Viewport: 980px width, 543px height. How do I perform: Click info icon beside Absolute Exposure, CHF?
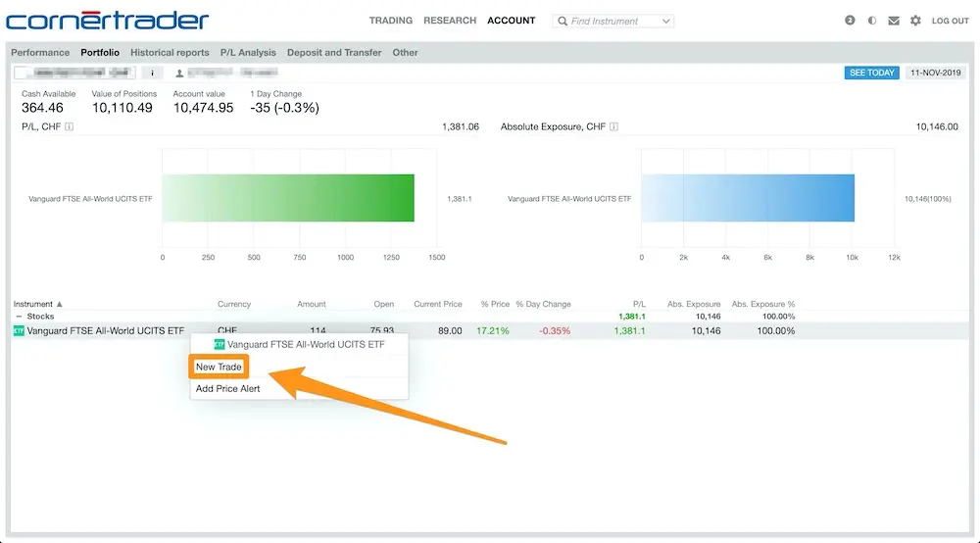coord(613,126)
